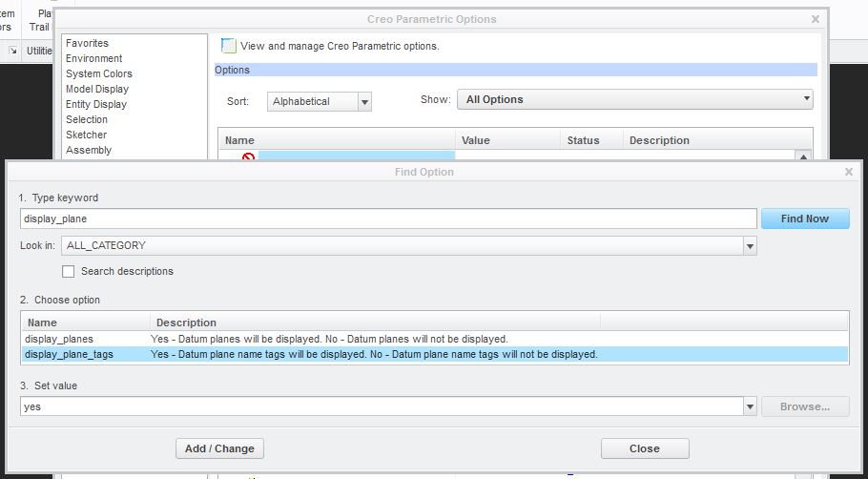This screenshot has width=868, height=479.
Task: Open Sketcher category in sidebar
Action: 87,135
